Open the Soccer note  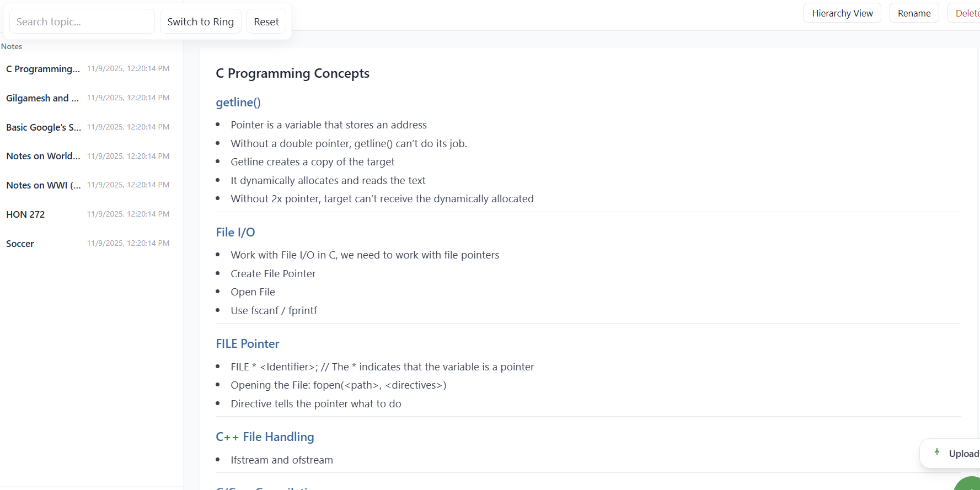coord(20,244)
